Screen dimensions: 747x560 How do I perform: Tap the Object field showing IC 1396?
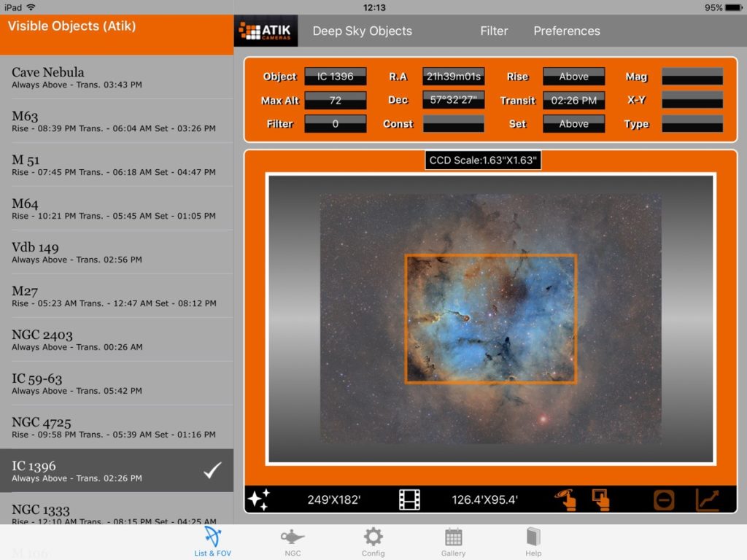tap(336, 76)
